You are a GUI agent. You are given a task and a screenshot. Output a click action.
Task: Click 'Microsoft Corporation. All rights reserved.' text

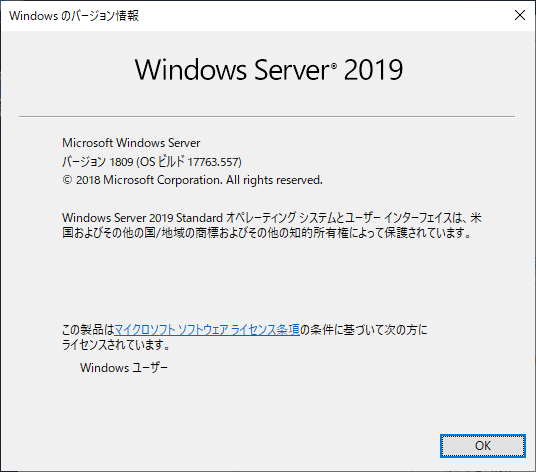click(213, 180)
